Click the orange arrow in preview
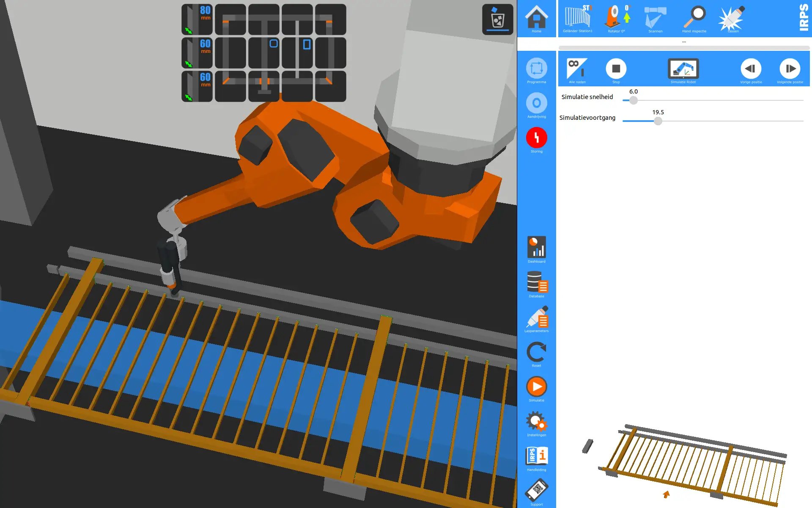The width and height of the screenshot is (812, 508). tap(666, 494)
